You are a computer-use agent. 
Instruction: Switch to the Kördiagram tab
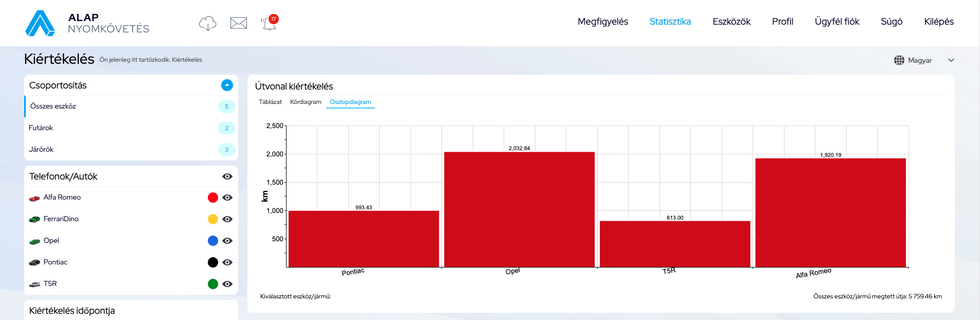(306, 102)
